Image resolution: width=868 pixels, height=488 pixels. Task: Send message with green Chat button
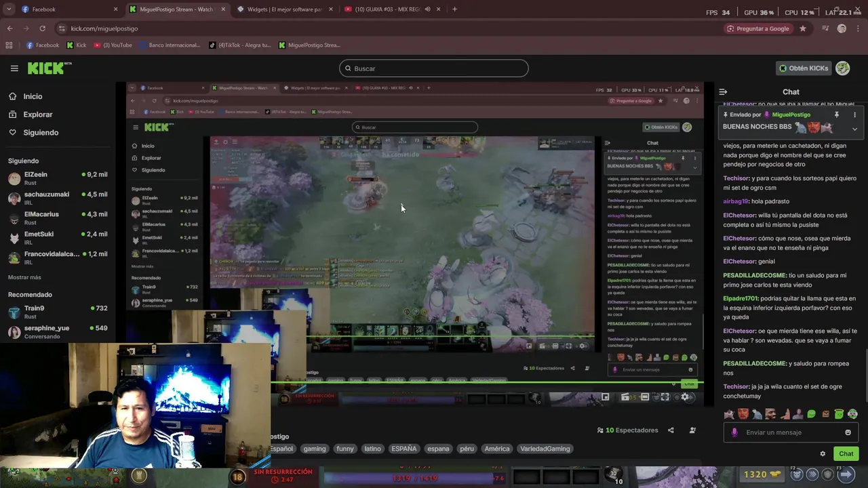click(x=846, y=453)
